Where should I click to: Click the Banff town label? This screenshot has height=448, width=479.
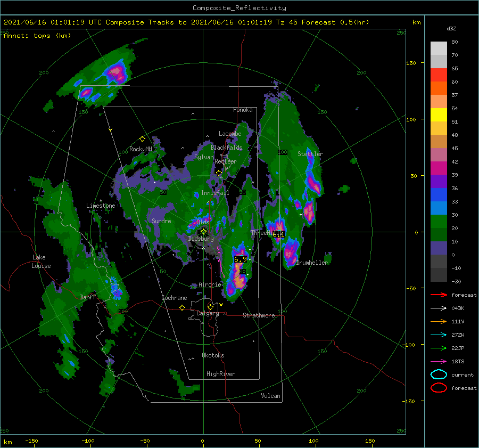(88, 297)
